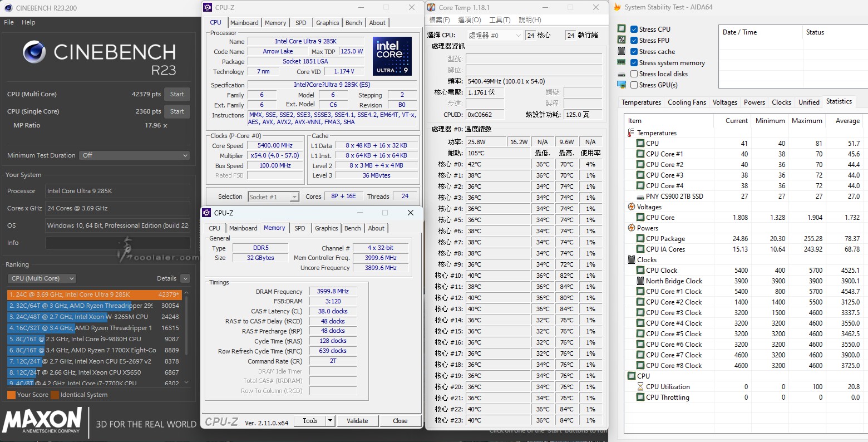Click the Date / Time column header
The image size is (868, 442).
point(760,32)
